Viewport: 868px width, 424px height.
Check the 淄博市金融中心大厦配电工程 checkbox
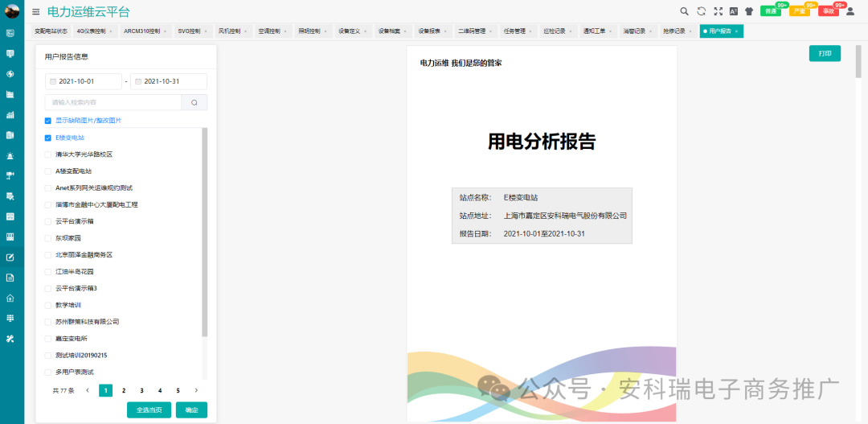[x=48, y=204]
